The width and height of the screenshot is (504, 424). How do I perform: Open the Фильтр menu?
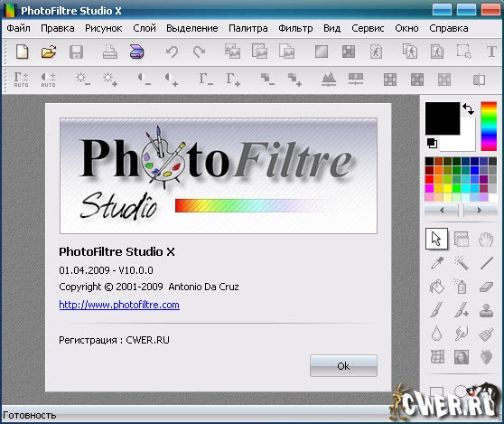tap(295, 28)
